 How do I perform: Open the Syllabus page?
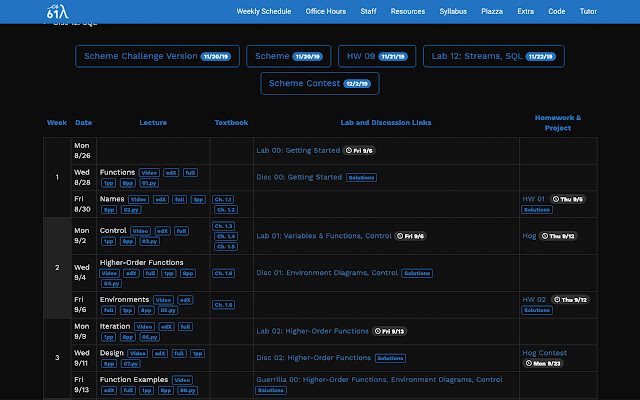pos(453,11)
